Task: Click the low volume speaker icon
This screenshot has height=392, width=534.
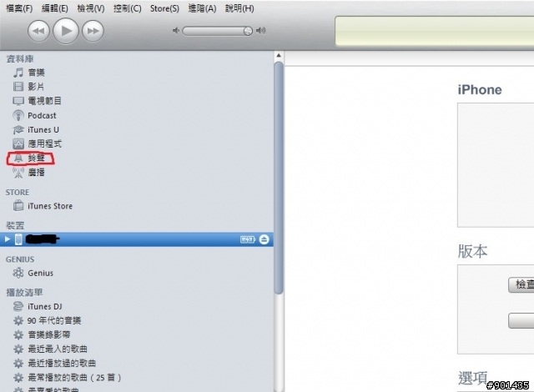Action: pos(176,31)
